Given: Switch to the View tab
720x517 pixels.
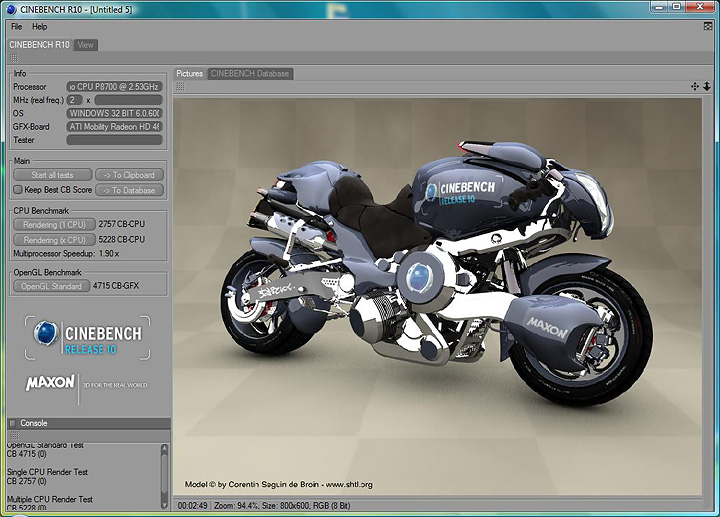Looking at the screenshot, I should [85, 45].
